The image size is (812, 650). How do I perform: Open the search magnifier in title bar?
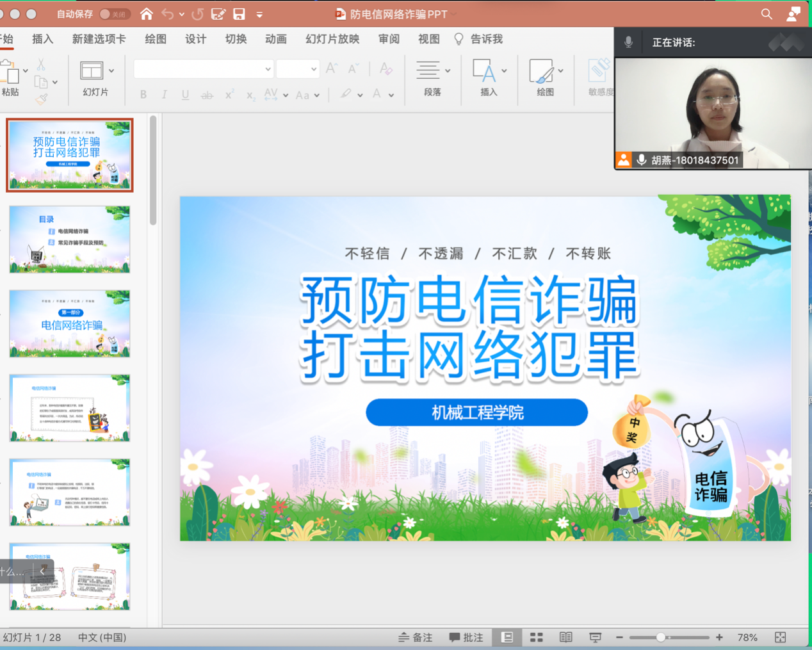coord(767,13)
